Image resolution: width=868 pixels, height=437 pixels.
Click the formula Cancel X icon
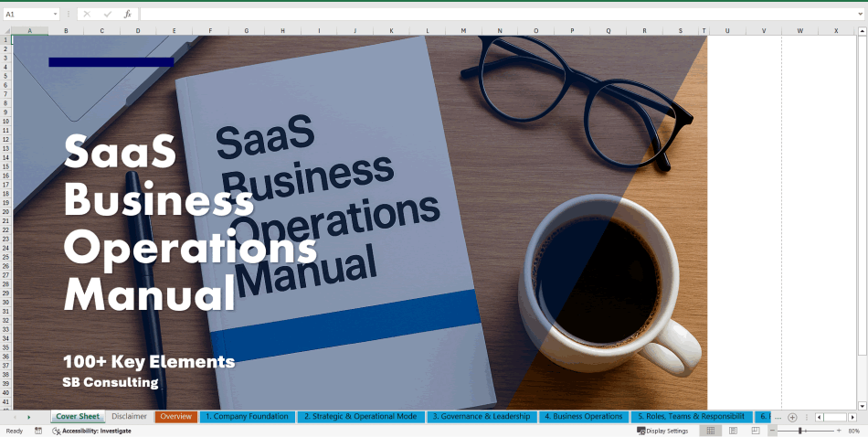pos(87,14)
